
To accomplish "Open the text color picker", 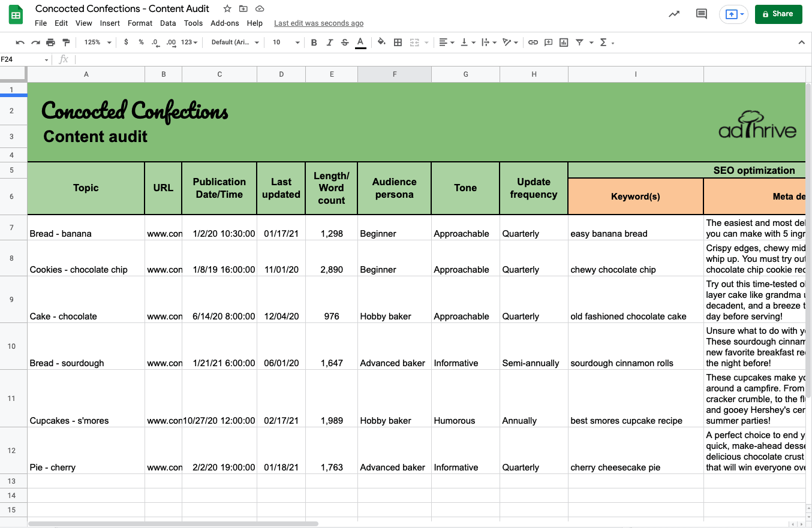I will 360,43.
